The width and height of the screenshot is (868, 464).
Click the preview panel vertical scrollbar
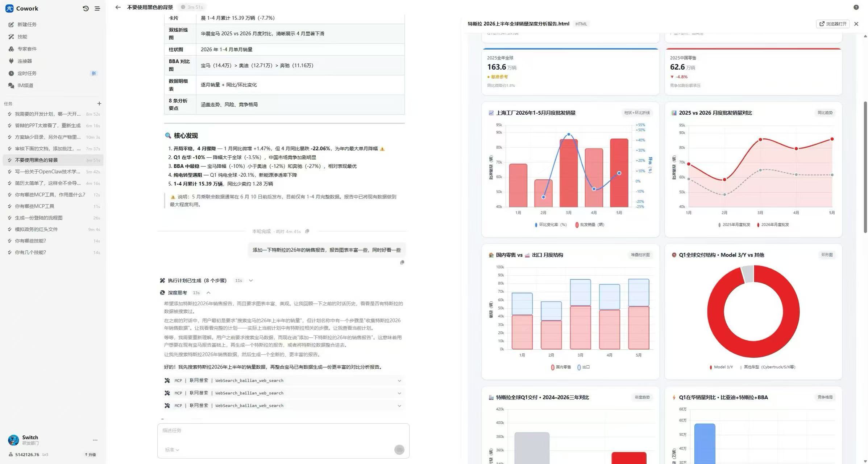[x=865, y=167]
